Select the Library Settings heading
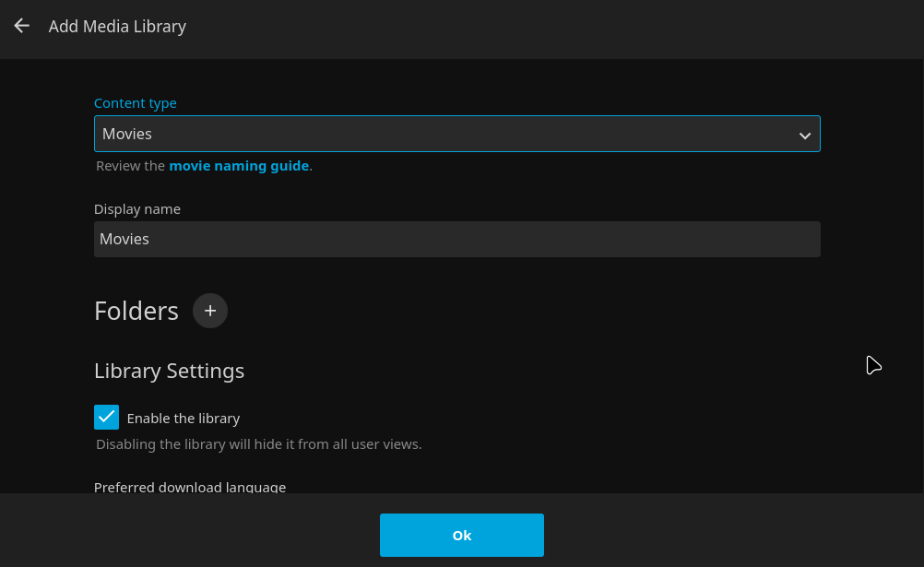This screenshot has height=567, width=924. pyautogui.click(x=169, y=372)
